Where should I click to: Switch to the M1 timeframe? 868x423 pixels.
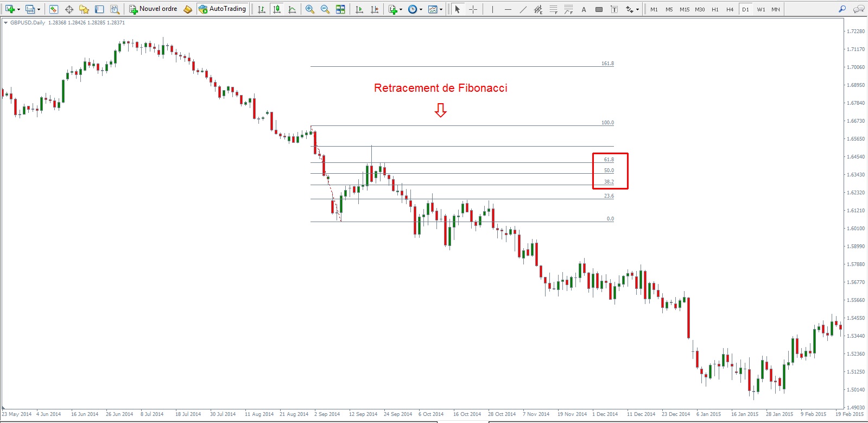pyautogui.click(x=654, y=9)
